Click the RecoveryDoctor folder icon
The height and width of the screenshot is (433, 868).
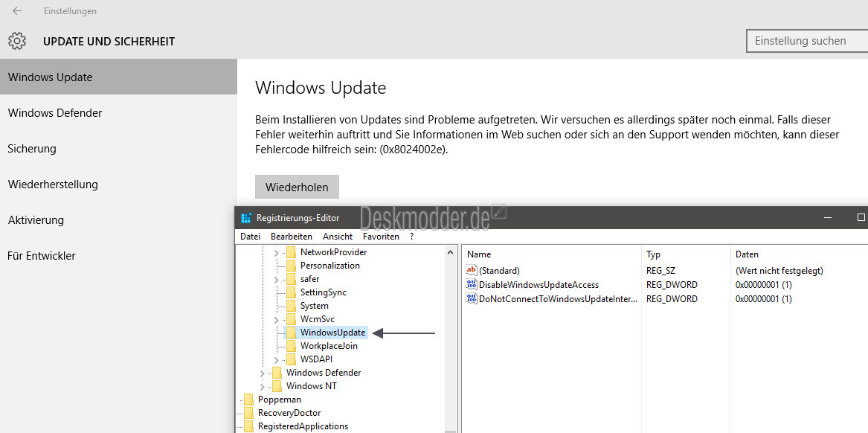248,413
